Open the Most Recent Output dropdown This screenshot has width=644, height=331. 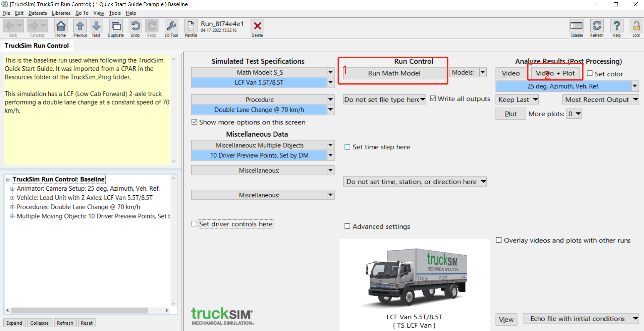636,99
